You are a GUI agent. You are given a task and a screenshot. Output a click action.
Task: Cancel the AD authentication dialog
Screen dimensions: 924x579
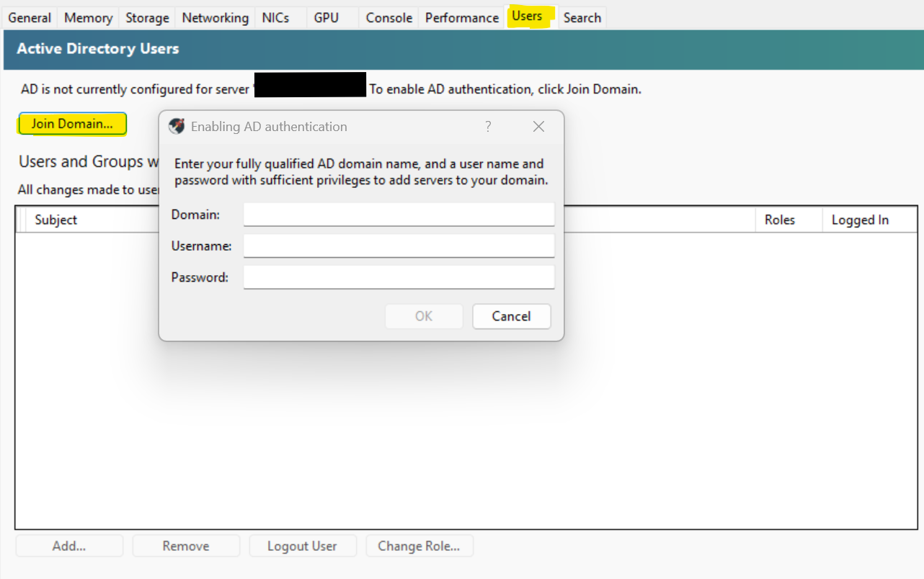click(512, 316)
